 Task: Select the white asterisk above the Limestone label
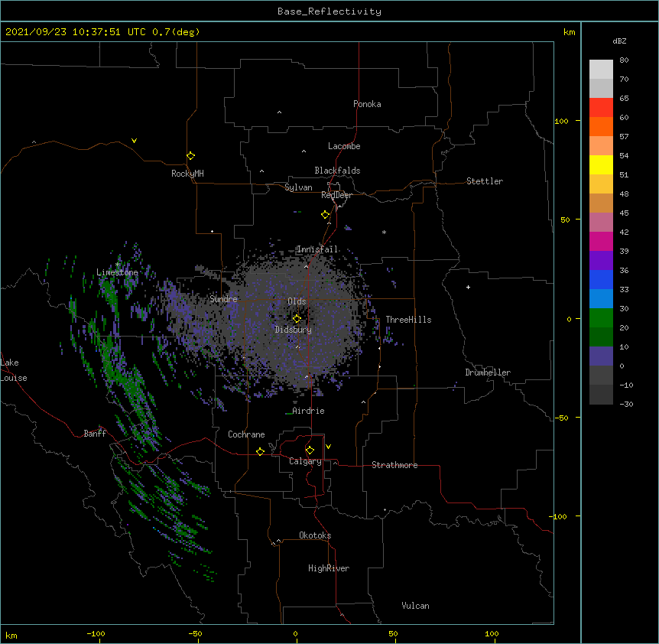(117, 265)
